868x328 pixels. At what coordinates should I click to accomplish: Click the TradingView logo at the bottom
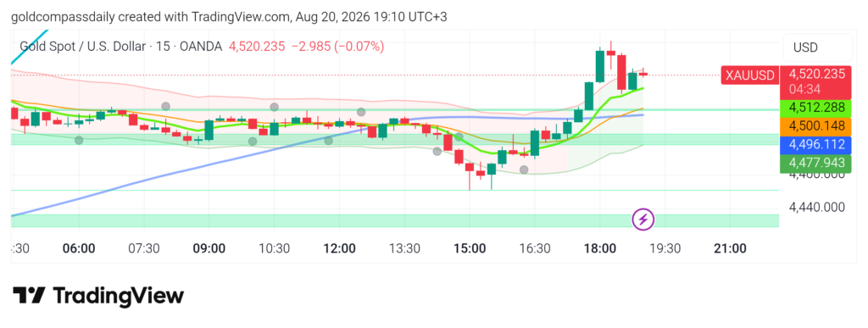(98, 296)
